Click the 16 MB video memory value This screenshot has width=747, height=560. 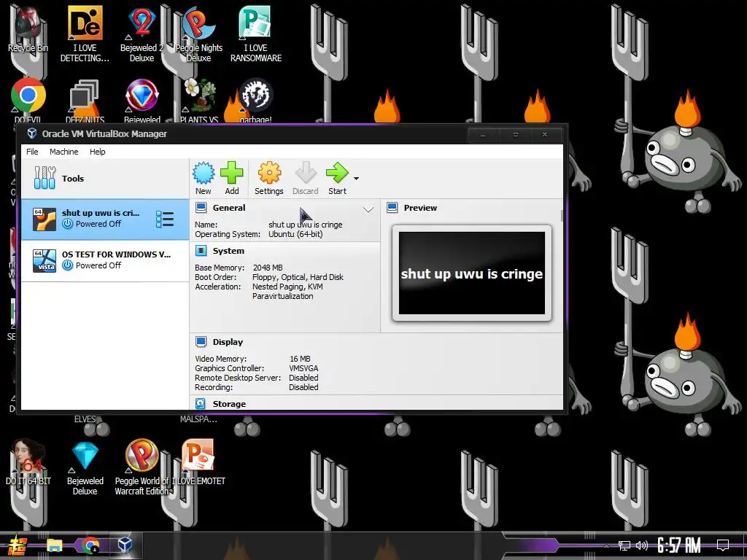(300, 359)
